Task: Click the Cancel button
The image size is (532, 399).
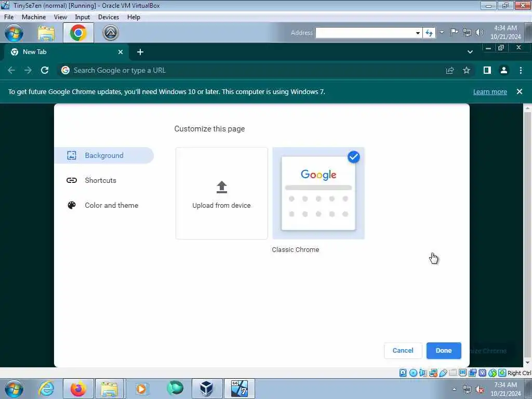Action: coord(403,351)
